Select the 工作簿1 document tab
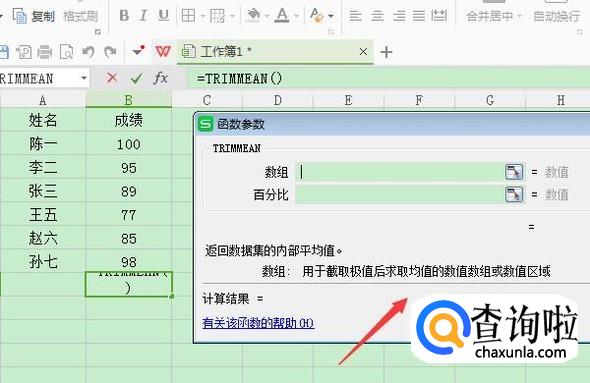Image resolution: width=590 pixels, height=383 pixels. point(275,52)
